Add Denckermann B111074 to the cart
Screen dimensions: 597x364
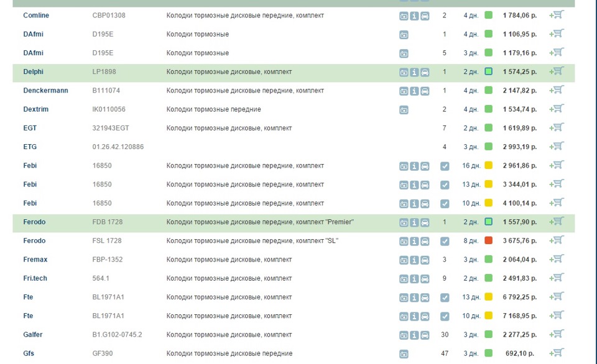556,90
